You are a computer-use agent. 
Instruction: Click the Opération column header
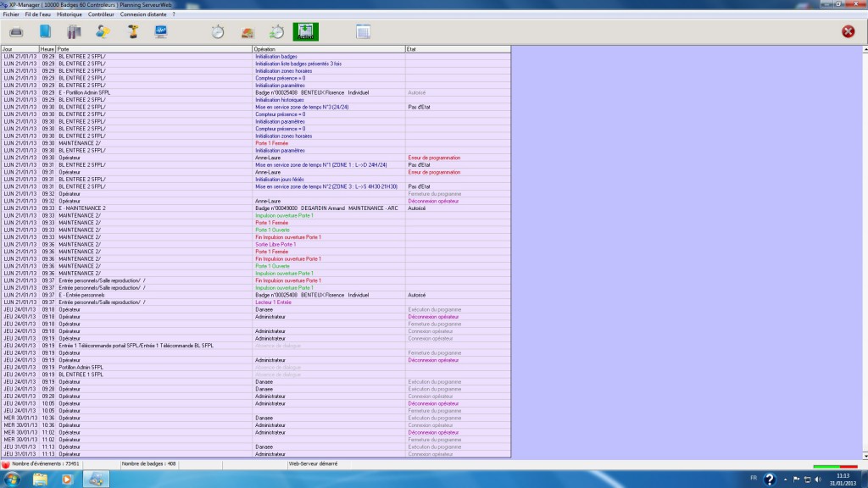coord(329,49)
